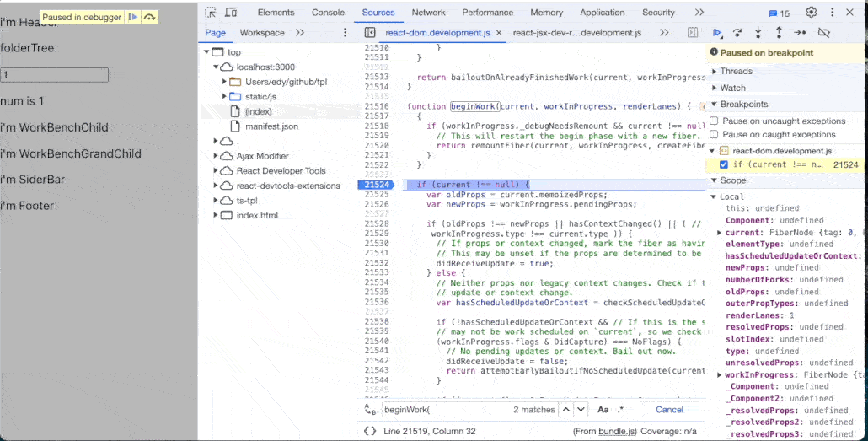The height and width of the screenshot is (441, 868).
Task: Open the Application panel tab
Action: [x=602, y=12]
